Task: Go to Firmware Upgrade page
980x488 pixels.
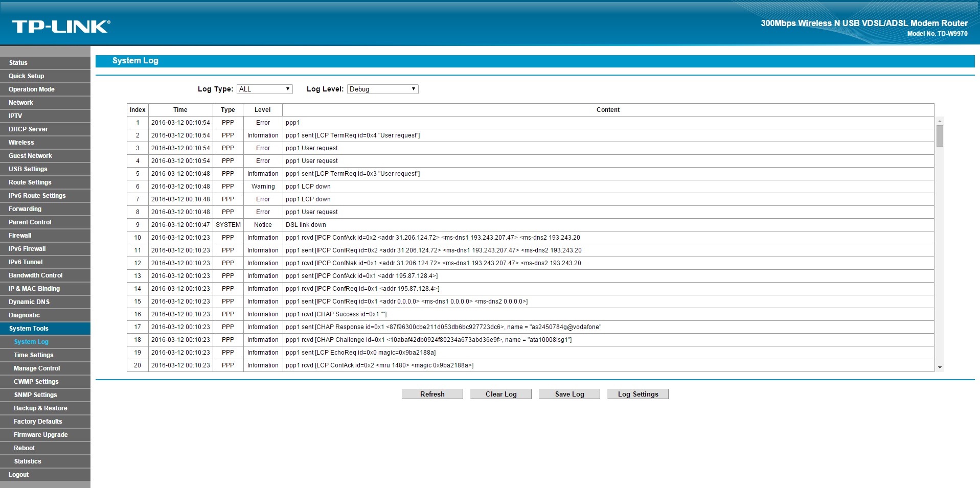Action: point(45,435)
